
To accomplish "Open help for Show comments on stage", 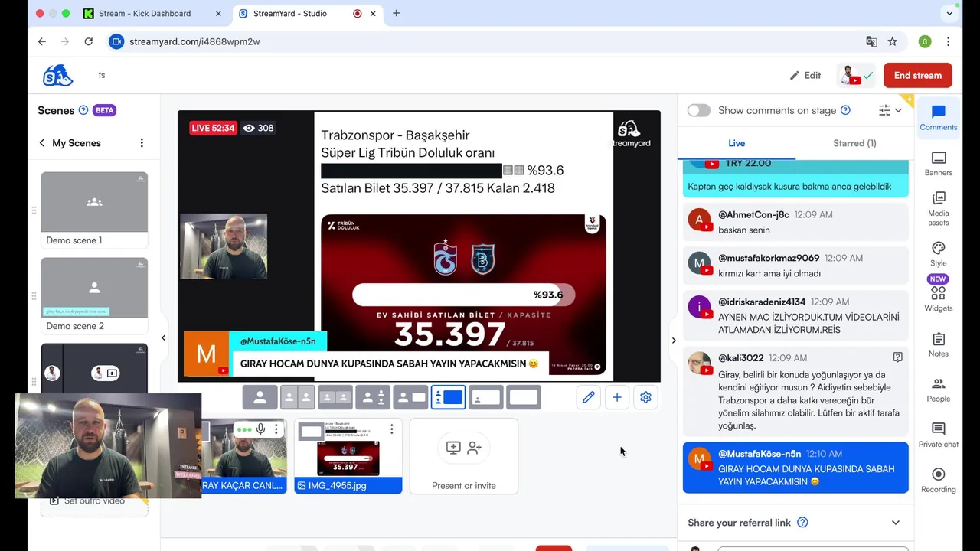I will point(845,110).
